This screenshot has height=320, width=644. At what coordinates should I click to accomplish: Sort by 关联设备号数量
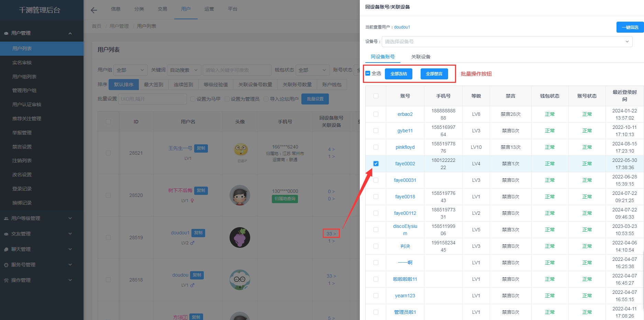coord(255,85)
